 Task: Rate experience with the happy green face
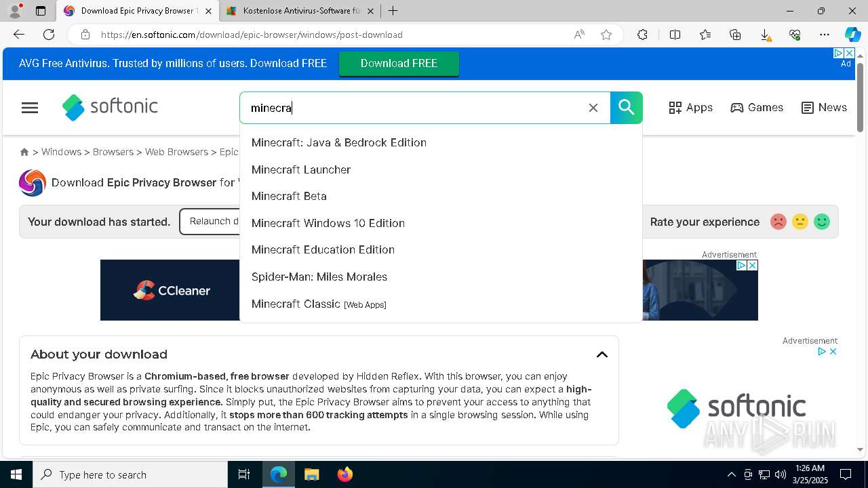[x=822, y=222]
